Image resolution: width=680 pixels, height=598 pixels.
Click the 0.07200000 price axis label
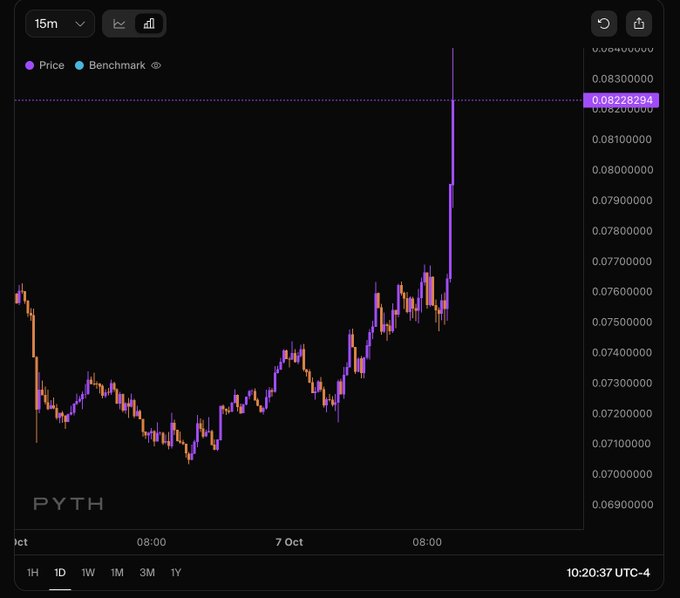coord(622,413)
